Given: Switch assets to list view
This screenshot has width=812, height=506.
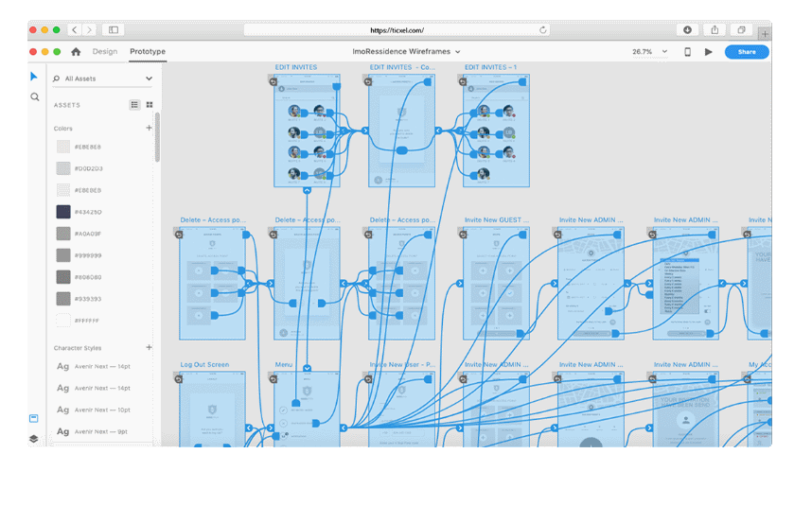Looking at the screenshot, I should coord(134,105).
